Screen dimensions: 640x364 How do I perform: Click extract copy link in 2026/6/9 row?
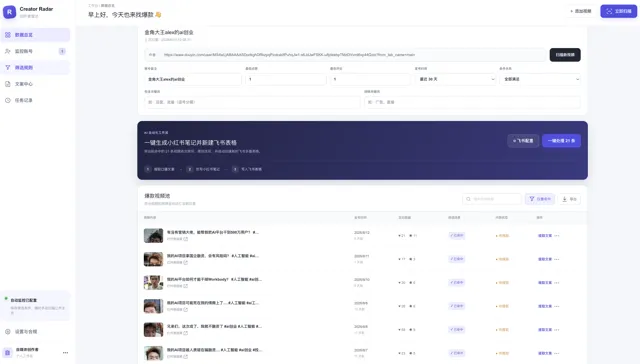coord(545,306)
